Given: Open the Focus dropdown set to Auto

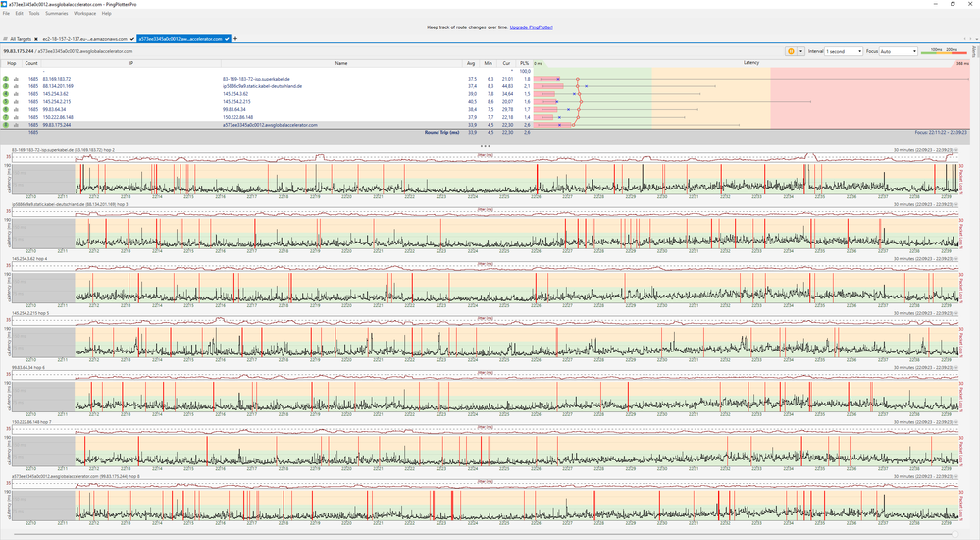Looking at the screenshot, I should (x=899, y=51).
